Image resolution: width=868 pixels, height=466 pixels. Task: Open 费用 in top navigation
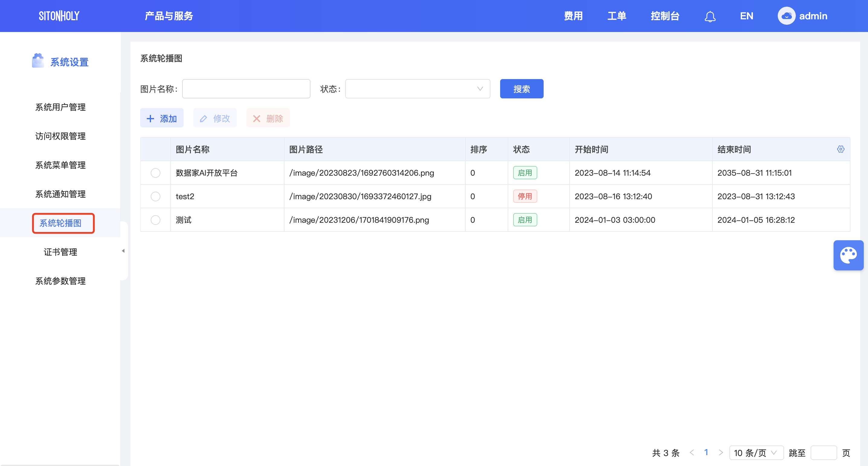point(573,16)
